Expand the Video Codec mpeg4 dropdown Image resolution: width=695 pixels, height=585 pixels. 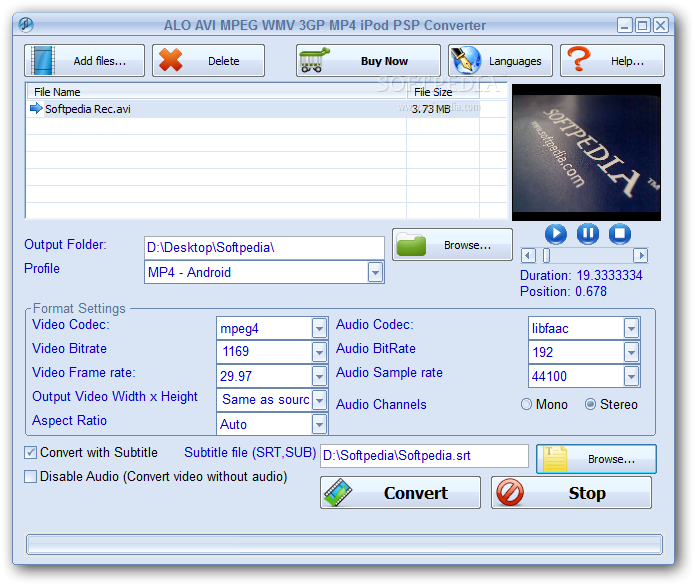[319, 328]
